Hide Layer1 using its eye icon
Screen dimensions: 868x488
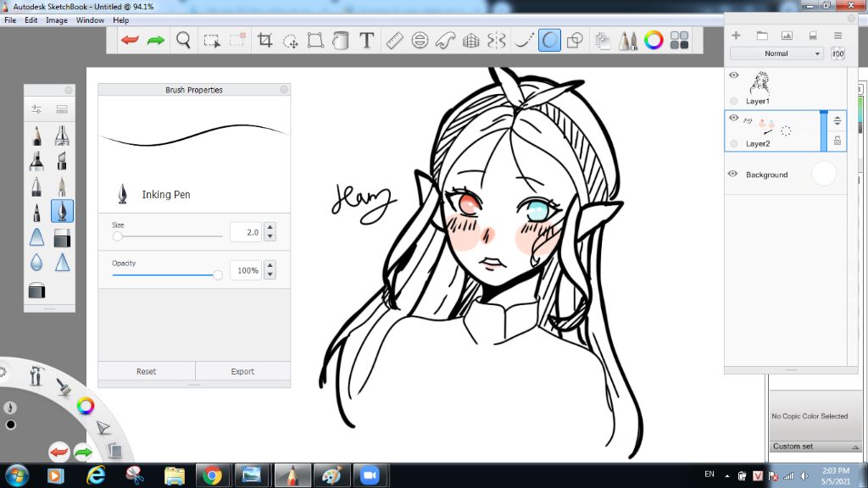733,75
